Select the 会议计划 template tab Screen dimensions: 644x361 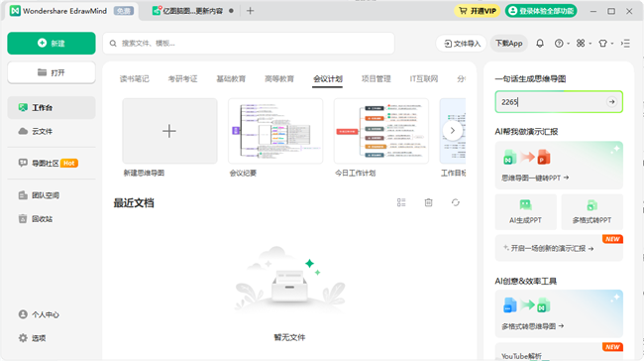pyautogui.click(x=328, y=79)
